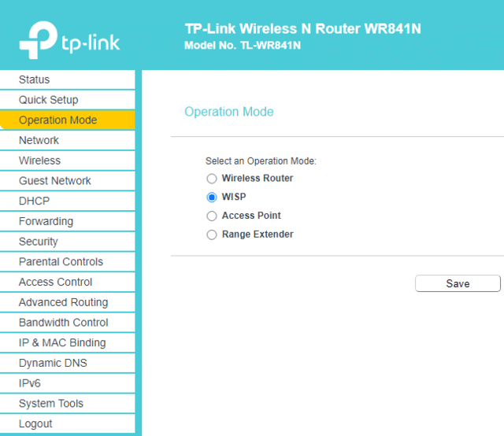
Task: Go to Bandwidth Control settings
Action: coord(67,322)
